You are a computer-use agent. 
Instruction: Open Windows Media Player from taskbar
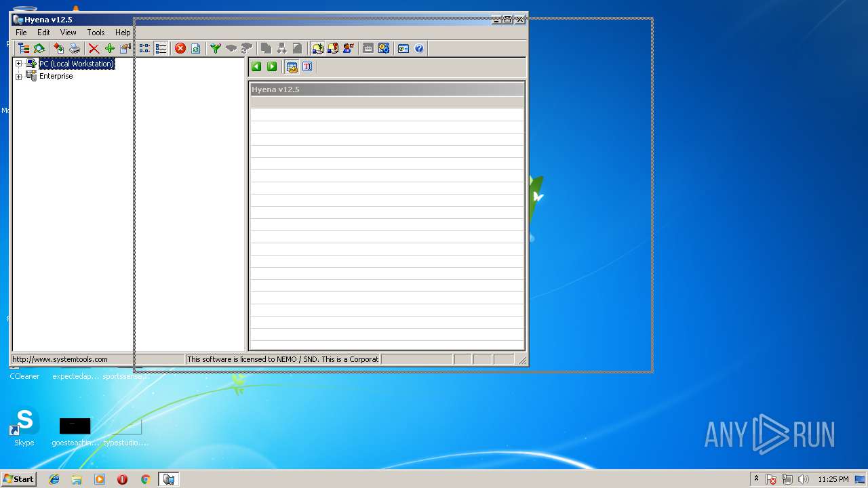pyautogui.click(x=100, y=479)
